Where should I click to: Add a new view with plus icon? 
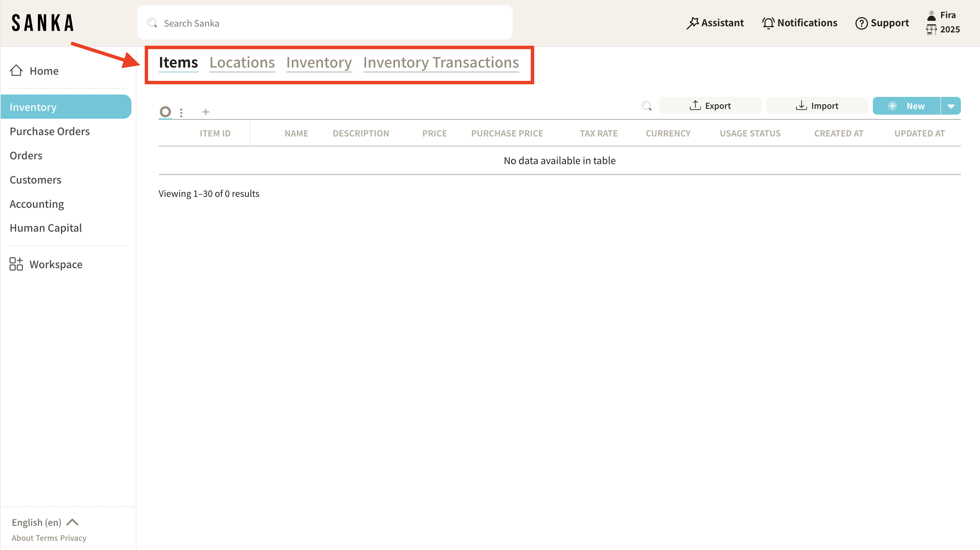coord(206,112)
